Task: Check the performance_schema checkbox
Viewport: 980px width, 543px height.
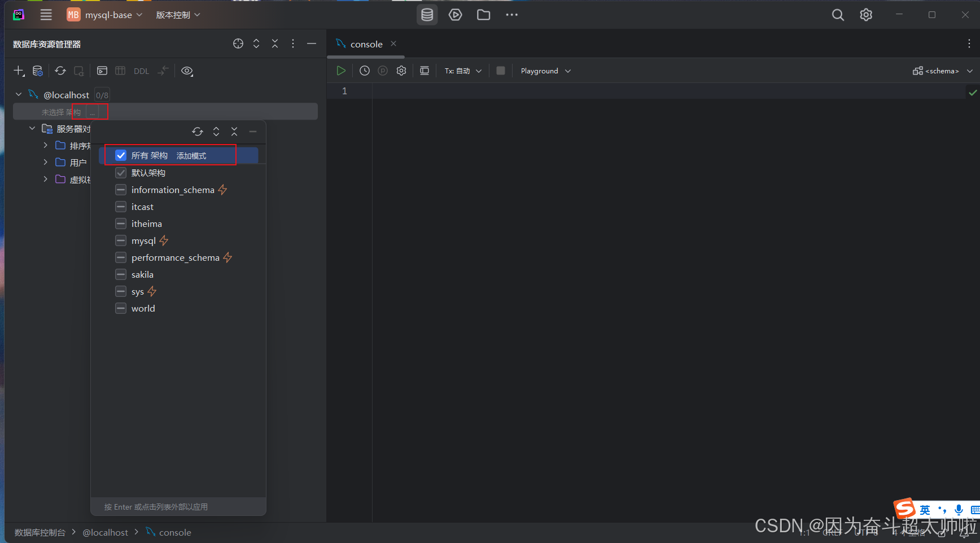Action: [121, 257]
